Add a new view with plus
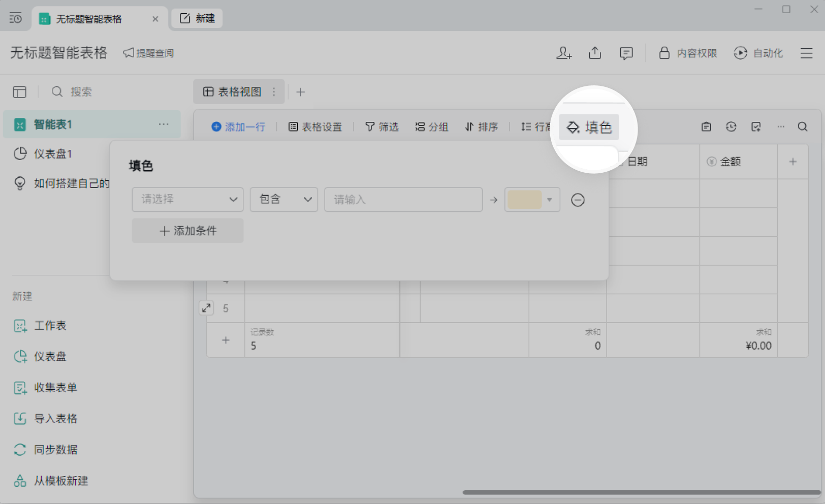Image resolution: width=825 pixels, height=504 pixels. click(x=301, y=92)
